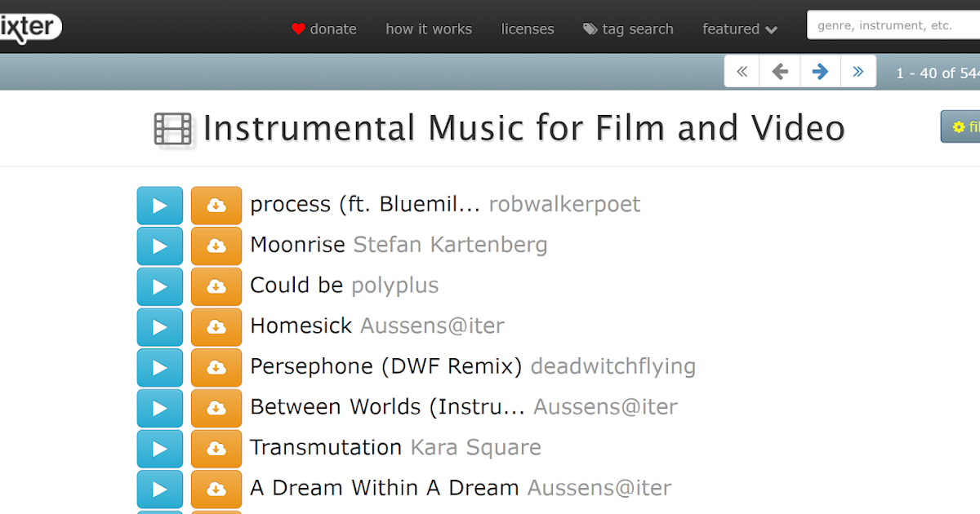
Task: Play the track Homesick
Action: (x=159, y=327)
